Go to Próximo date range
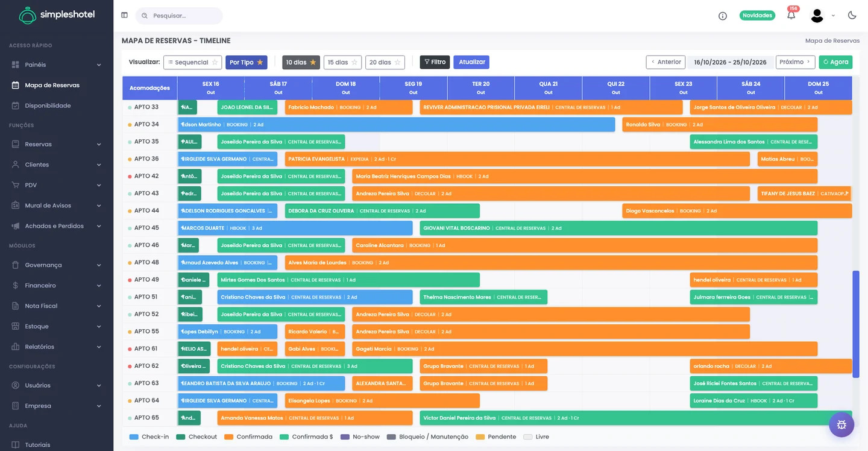This screenshot has width=868, height=451. coord(795,62)
